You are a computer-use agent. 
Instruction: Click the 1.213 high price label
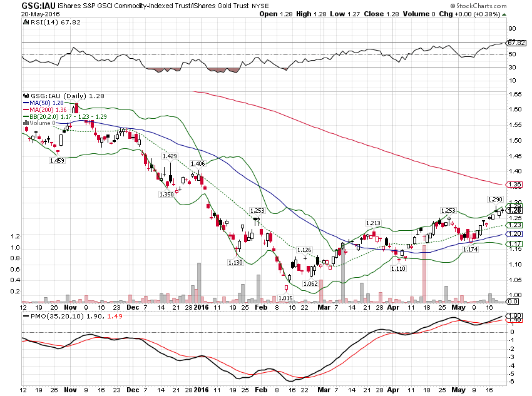[373, 223]
